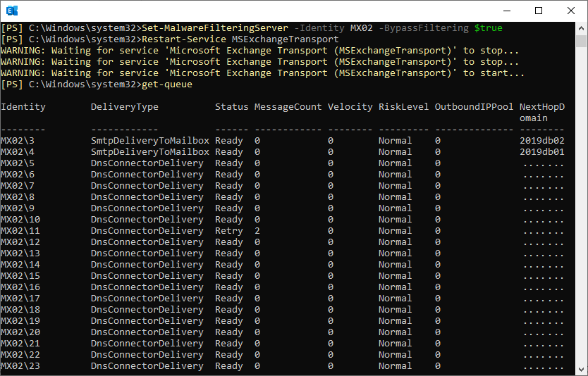Image resolution: width=588 pixels, height=376 pixels.
Task: Click the Identity column header
Action: point(23,107)
